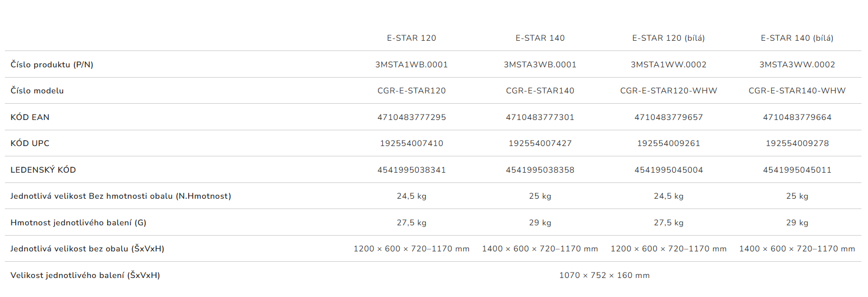The width and height of the screenshot is (868, 297).
Task: Click the code 4541995045011
Action: (x=797, y=170)
